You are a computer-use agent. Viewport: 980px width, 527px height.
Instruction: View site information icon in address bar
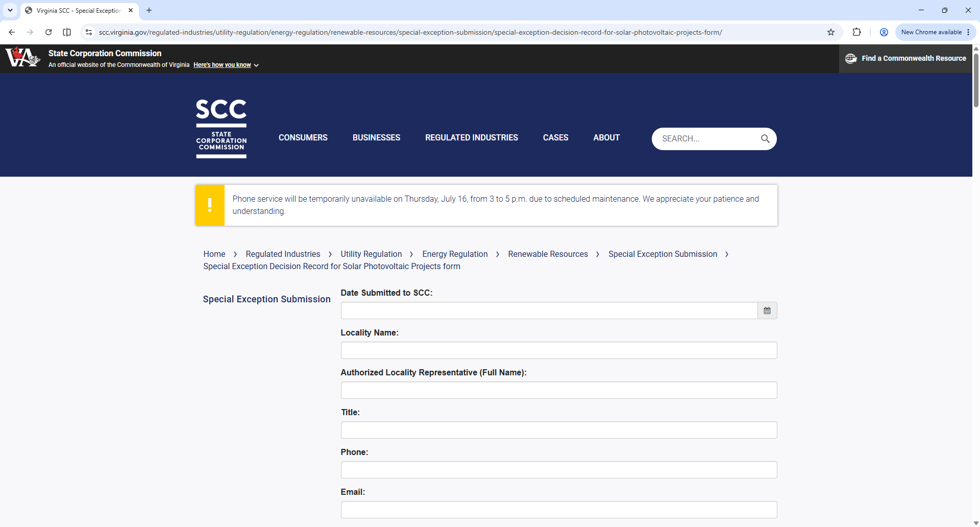89,32
